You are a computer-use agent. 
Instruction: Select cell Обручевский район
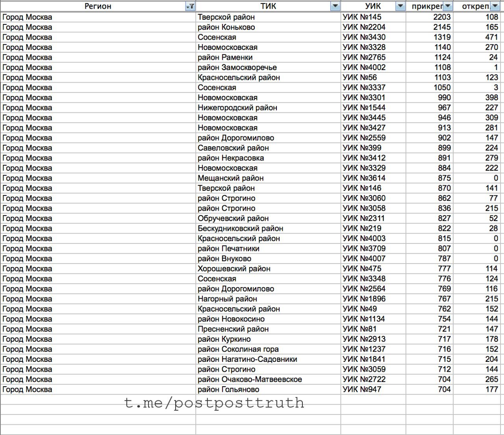click(268, 218)
